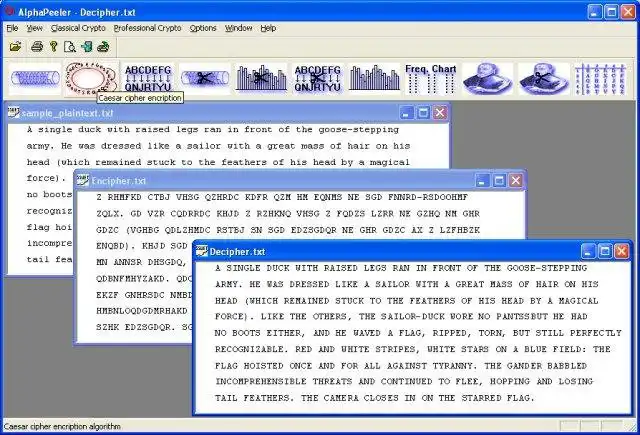
Task: Click line 'FLAG HOISTED ONCE AND FOR ALL'
Action: [401, 366]
